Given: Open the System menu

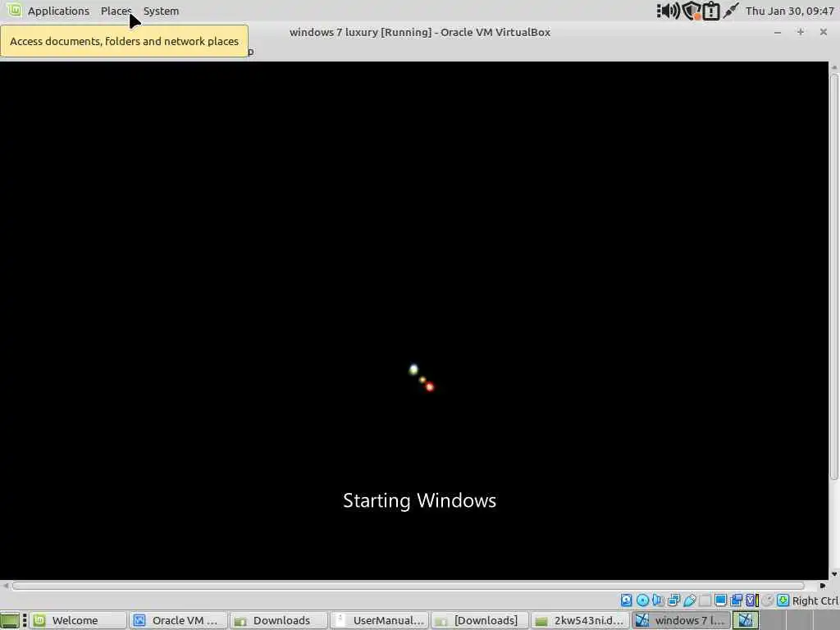Looking at the screenshot, I should 161,11.
